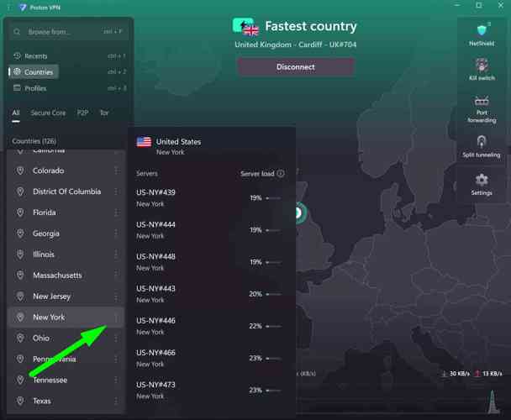Click the District Of Columbia pin icon
This screenshot has height=420, width=511.
tap(20, 192)
